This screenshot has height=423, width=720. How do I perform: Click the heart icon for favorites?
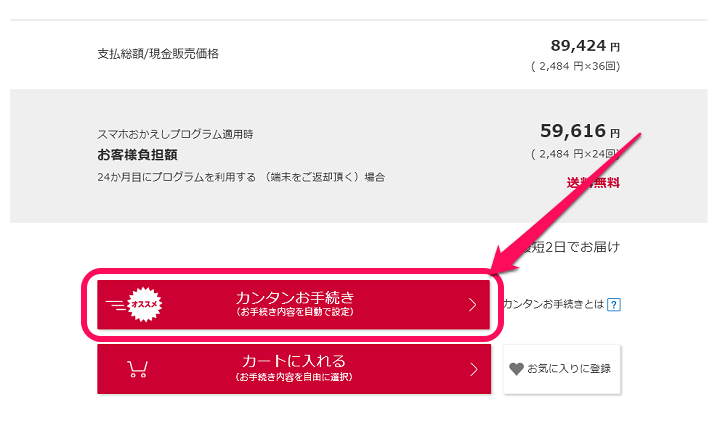pos(516,369)
